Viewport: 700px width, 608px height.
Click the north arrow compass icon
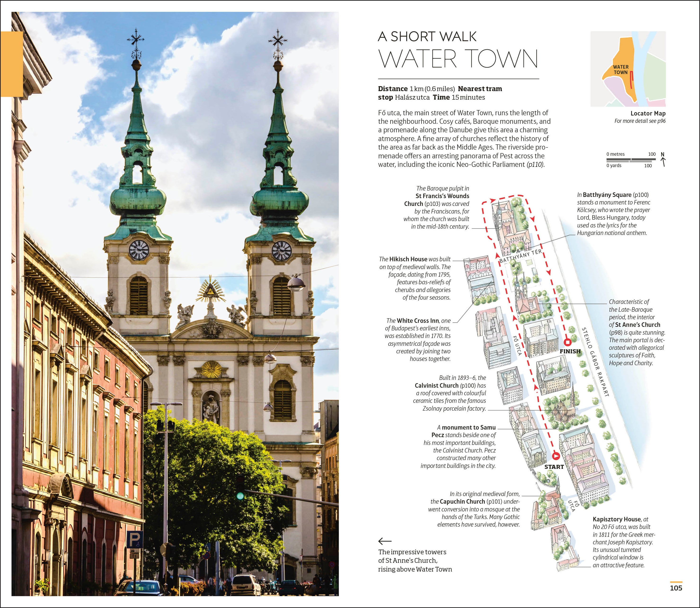click(x=663, y=159)
